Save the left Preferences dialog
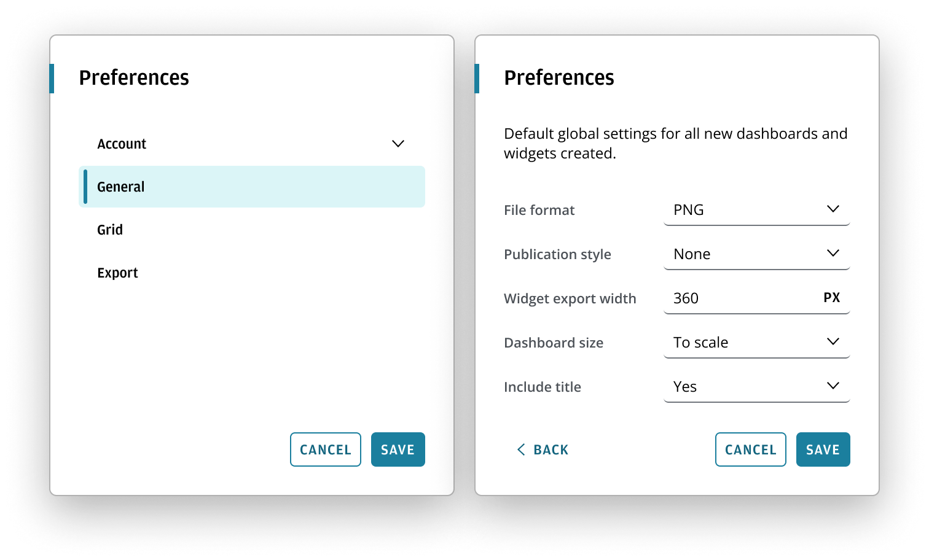 (398, 449)
